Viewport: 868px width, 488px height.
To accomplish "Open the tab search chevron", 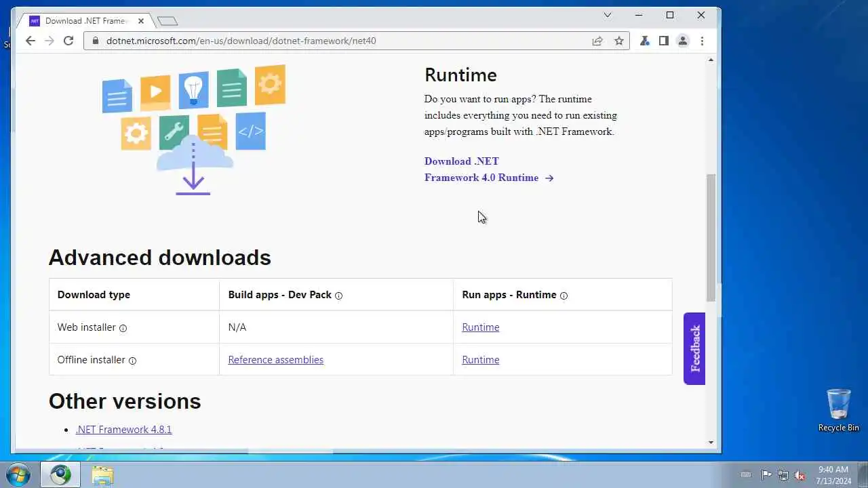I will point(608,15).
